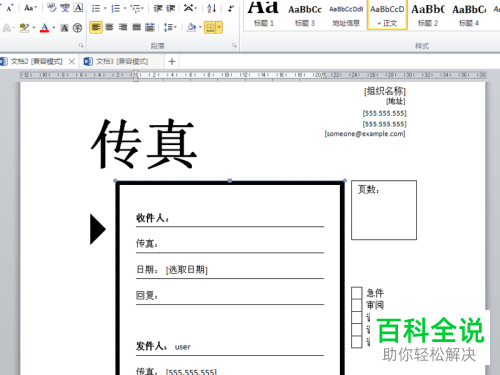Open the Font dialog launcher
Image resolution: width=500 pixels, height=375 pixels.
(81, 45)
